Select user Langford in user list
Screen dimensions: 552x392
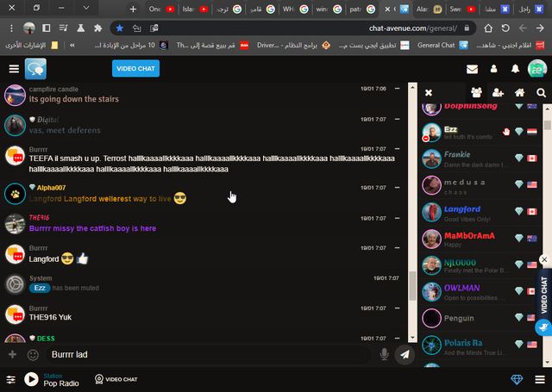pyautogui.click(x=480, y=212)
